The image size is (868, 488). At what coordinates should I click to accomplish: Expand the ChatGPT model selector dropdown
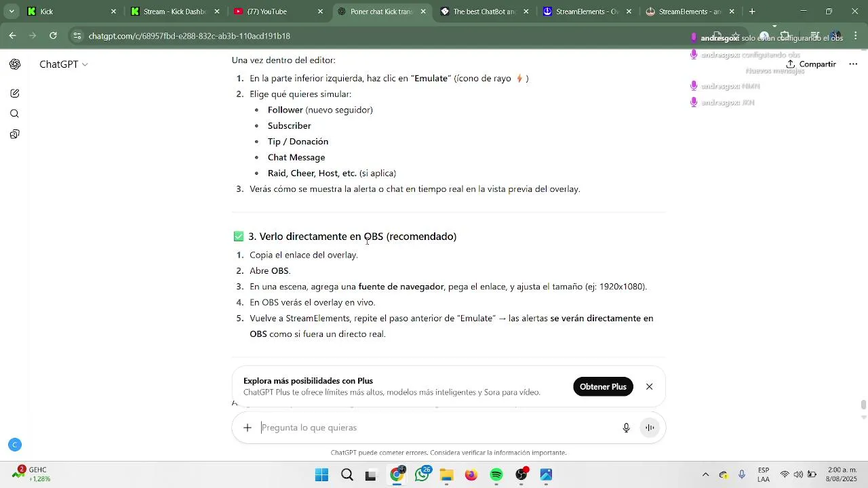64,64
